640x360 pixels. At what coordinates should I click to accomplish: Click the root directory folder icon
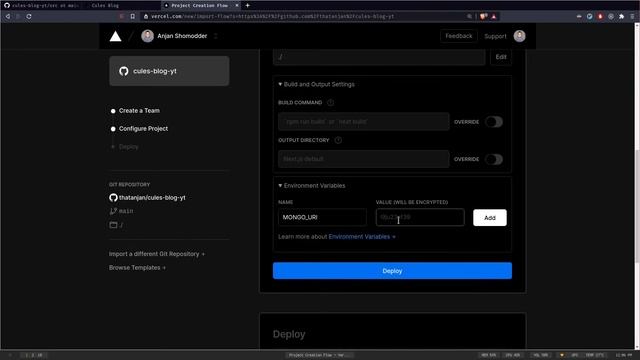113,225
